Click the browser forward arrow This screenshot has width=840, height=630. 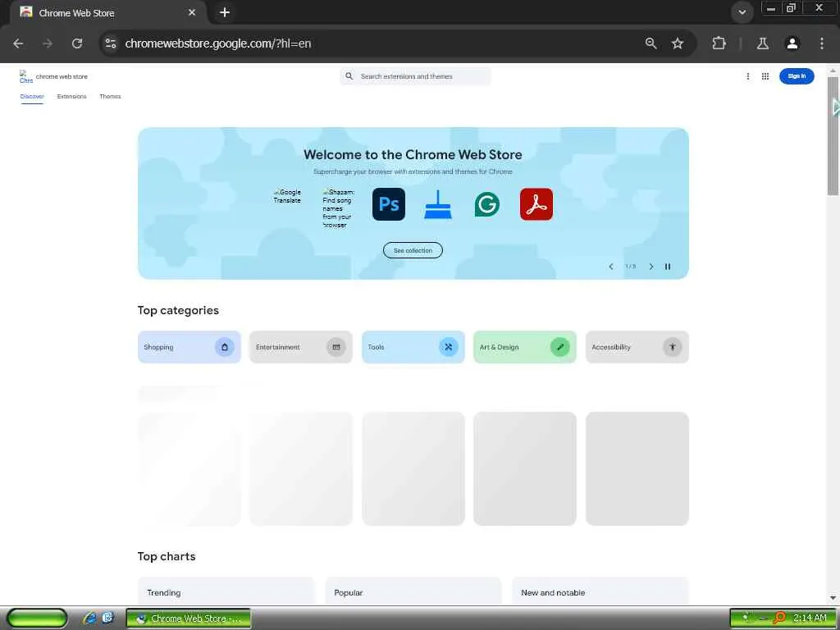click(x=48, y=43)
